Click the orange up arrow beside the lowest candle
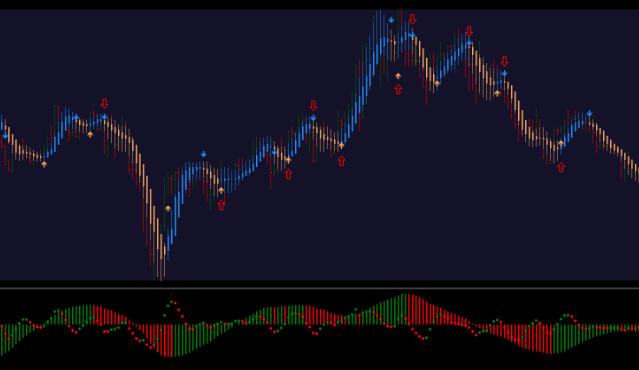This screenshot has height=370, width=639. tap(168, 208)
